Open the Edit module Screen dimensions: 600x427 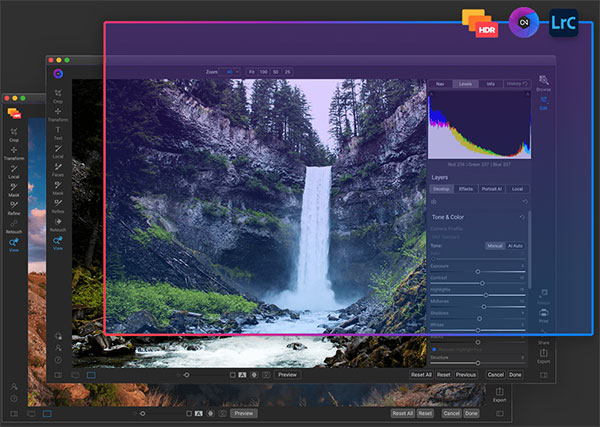[x=543, y=103]
